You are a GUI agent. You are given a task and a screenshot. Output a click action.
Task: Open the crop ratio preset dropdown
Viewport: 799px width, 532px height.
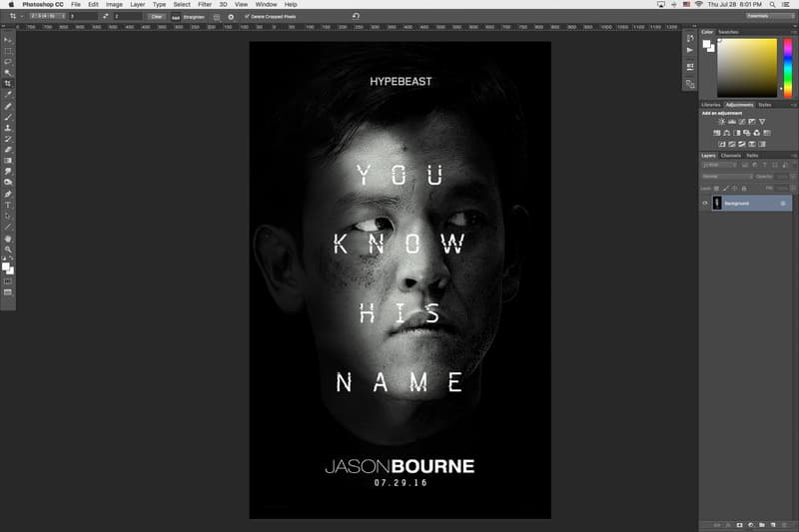pyautogui.click(x=47, y=16)
